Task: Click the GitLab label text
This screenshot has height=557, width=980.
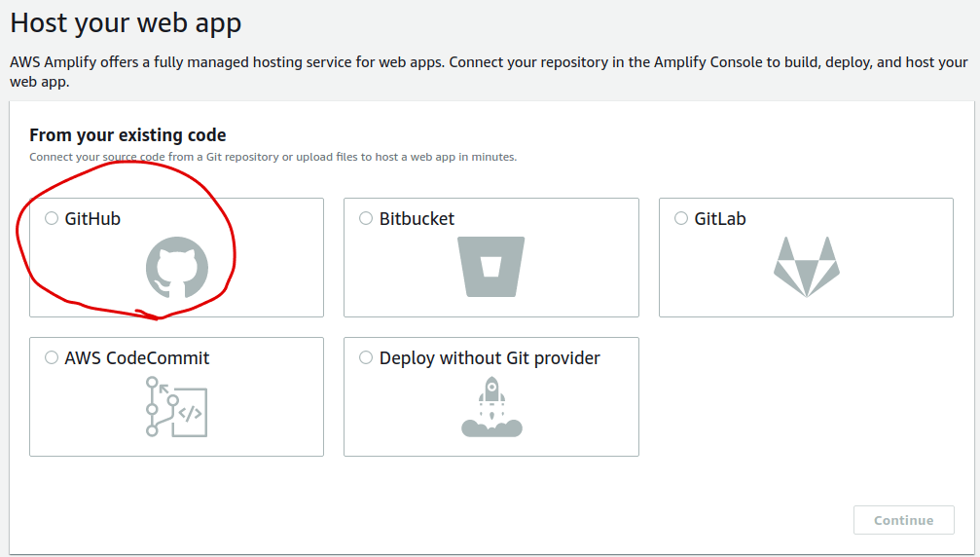Action: tap(720, 219)
